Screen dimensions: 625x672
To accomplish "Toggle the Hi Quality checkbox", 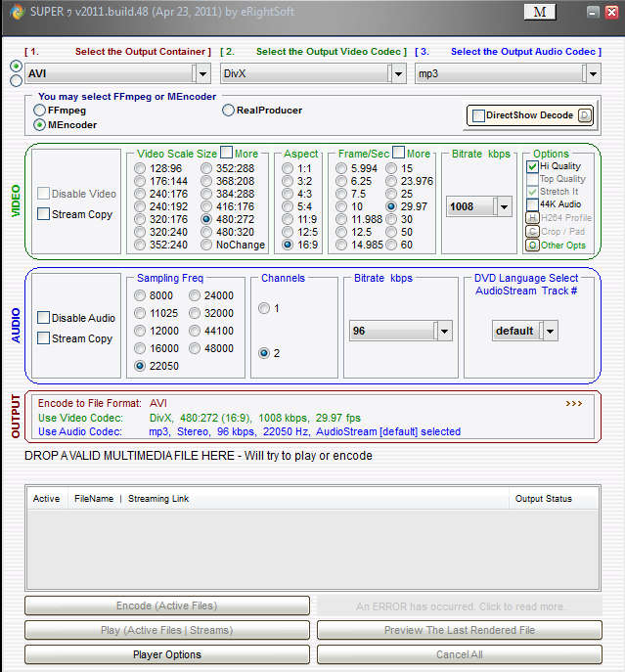I will (x=532, y=166).
